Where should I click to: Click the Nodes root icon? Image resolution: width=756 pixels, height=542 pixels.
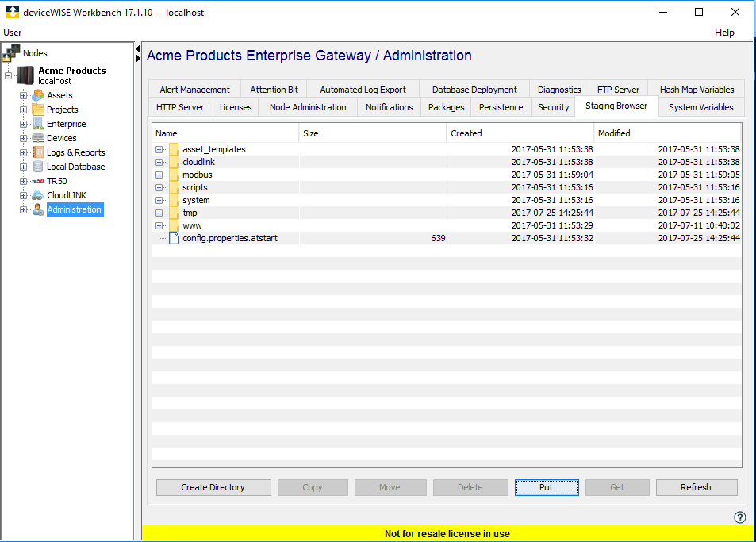click(x=12, y=52)
